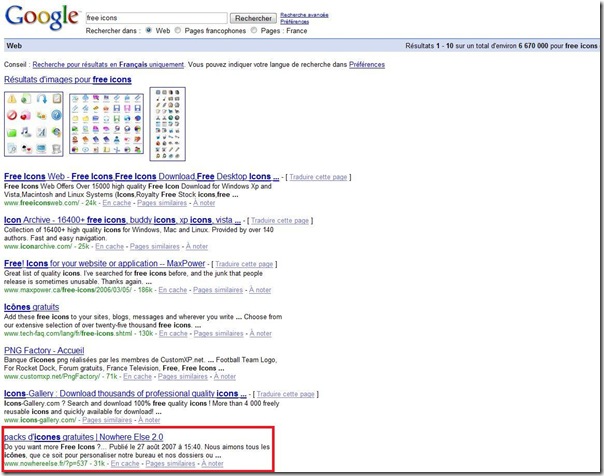
Task: Open third tall image thumbnail of icons
Action: (x=168, y=124)
